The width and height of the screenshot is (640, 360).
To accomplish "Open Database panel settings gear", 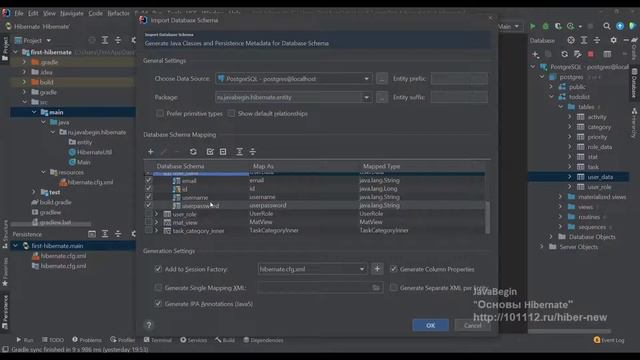I will [613, 40].
